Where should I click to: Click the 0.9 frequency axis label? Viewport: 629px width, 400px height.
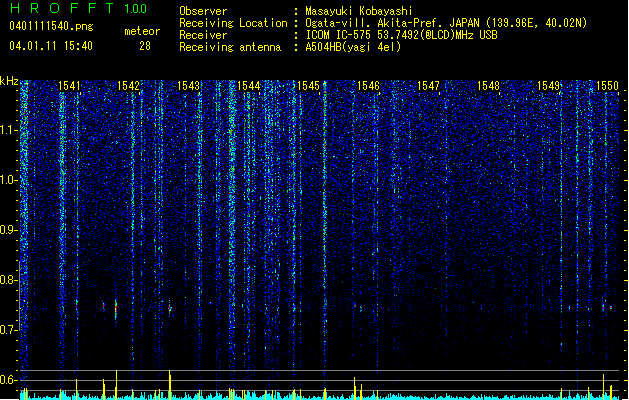(8, 230)
